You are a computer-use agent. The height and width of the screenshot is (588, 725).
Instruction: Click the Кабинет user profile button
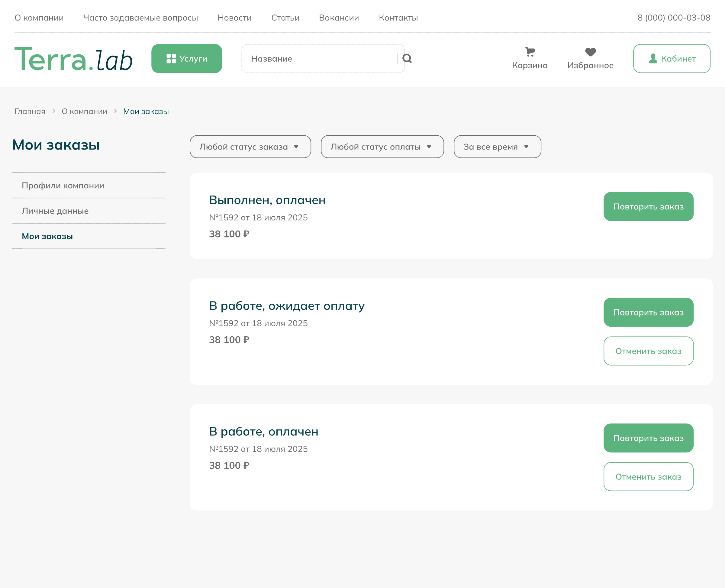[672, 59]
